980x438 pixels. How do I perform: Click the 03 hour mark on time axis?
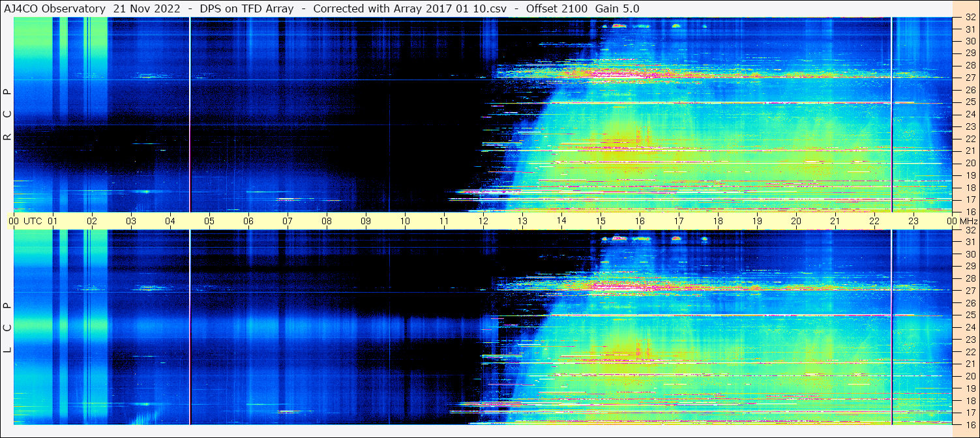coord(131,221)
